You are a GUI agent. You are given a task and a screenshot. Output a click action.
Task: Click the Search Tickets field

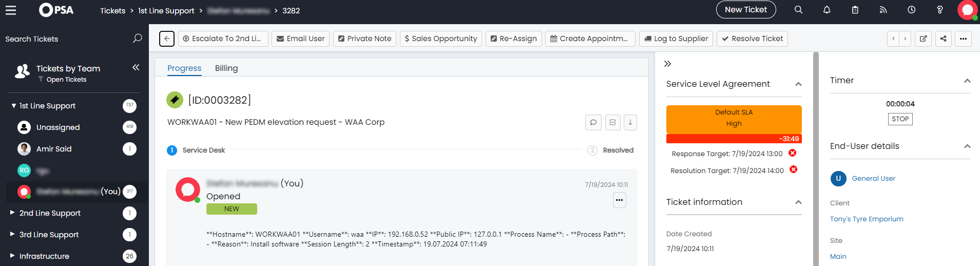[67, 39]
